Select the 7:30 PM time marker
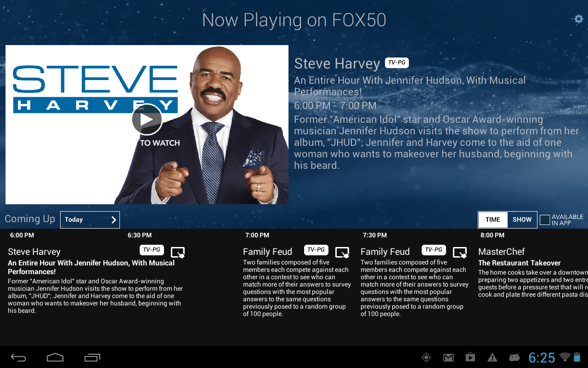 coord(375,236)
